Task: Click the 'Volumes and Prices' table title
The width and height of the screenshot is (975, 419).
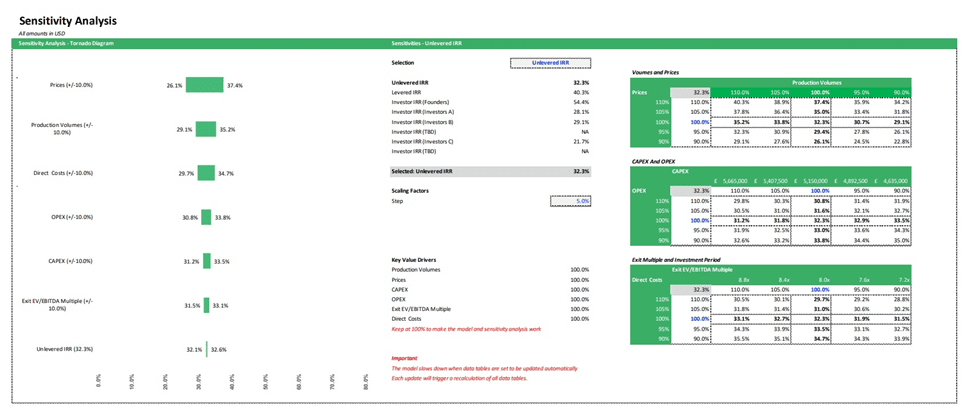Action: [x=655, y=73]
